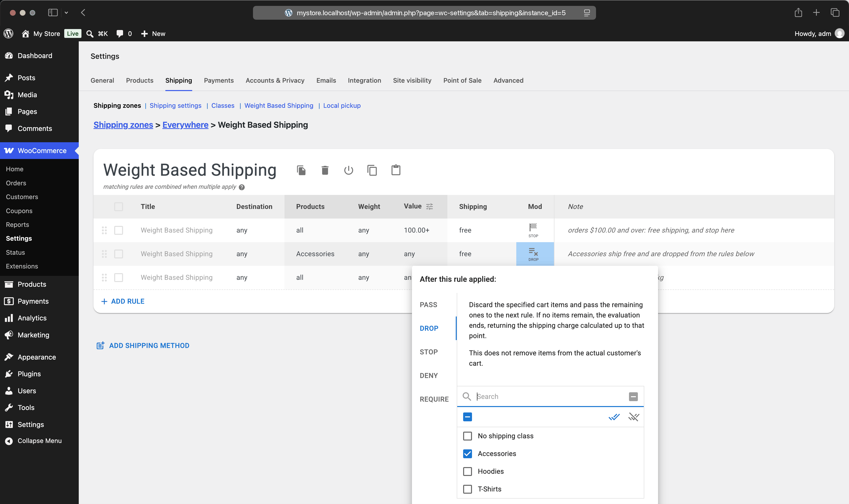Screen dimensions: 849x504
Task: Tick the T-Shirts checkbox
Action: click(468, 489)
